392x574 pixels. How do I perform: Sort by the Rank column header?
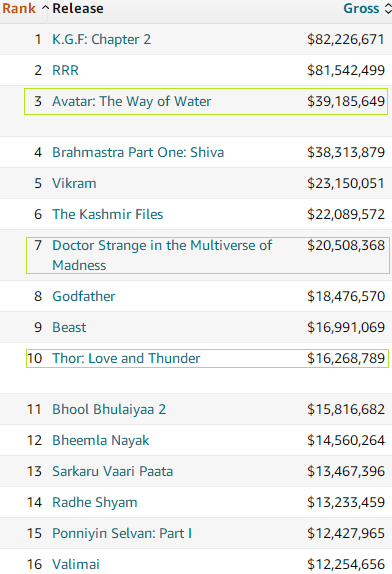click(x=19, y=8)
